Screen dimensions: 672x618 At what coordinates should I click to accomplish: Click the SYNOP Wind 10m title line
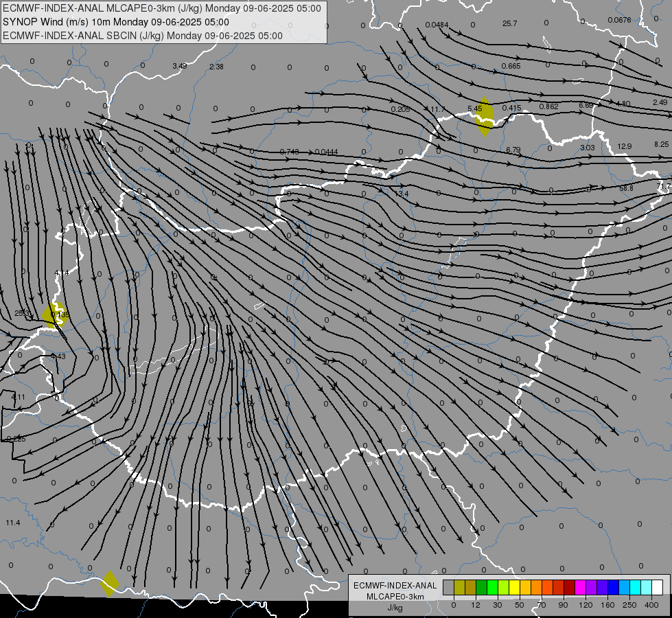point(116,22)
